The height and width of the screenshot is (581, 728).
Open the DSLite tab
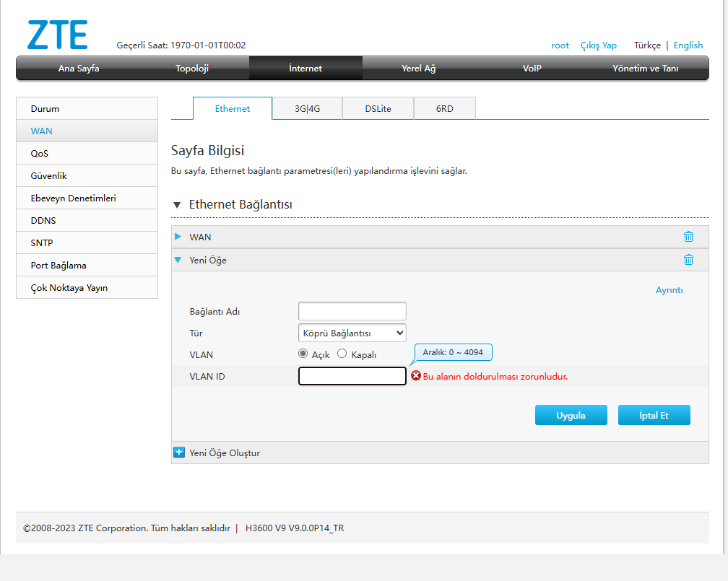378,108
